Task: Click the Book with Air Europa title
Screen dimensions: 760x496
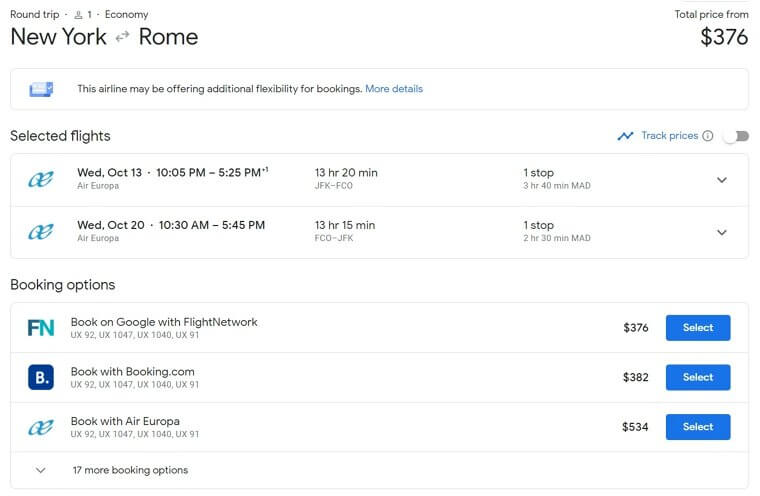Action: click(125, 421)
